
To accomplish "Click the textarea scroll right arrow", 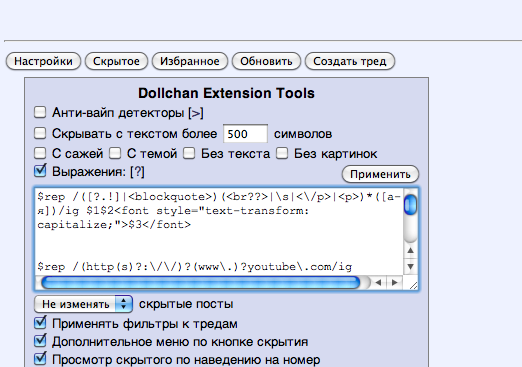I will point(395,283).
